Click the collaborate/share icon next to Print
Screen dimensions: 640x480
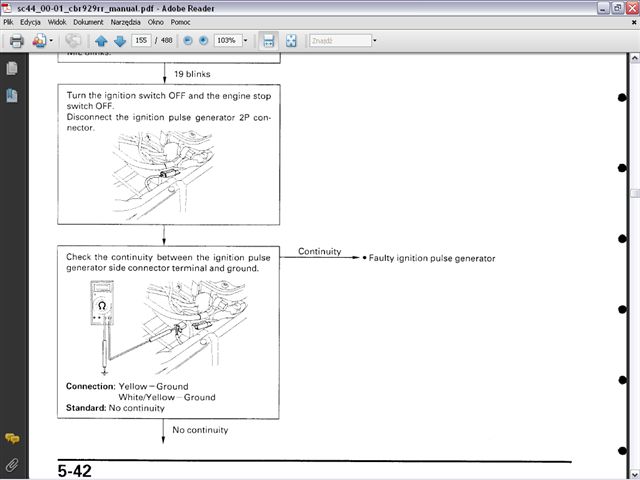click(x=39, y=41)
